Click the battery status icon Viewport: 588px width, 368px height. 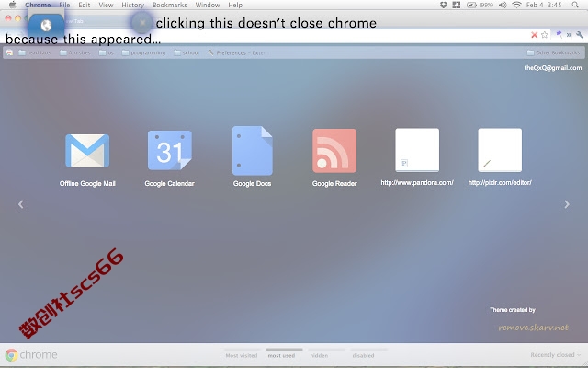pyautogui.click(x=480, y=5)
